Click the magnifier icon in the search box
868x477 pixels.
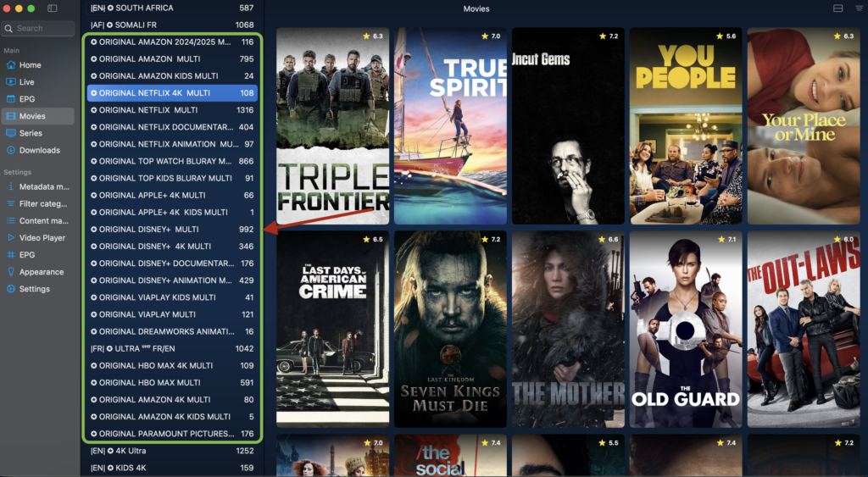point(8,28)
